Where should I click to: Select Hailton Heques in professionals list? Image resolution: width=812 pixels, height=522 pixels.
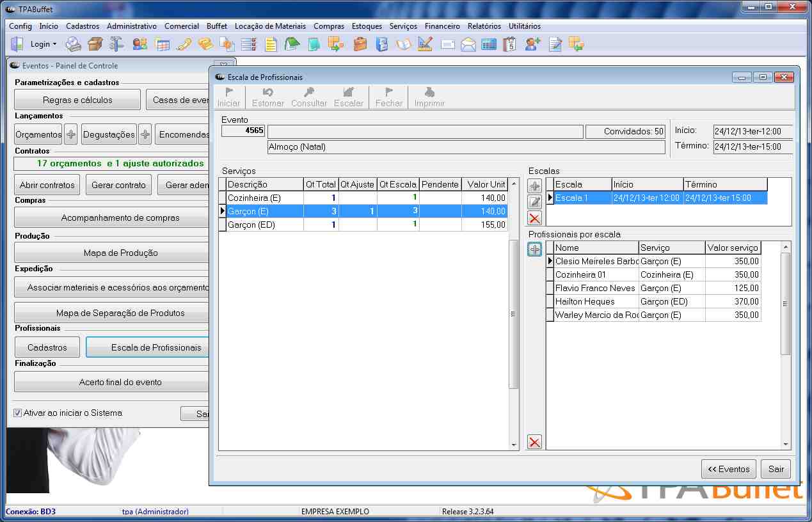[585, 301]
